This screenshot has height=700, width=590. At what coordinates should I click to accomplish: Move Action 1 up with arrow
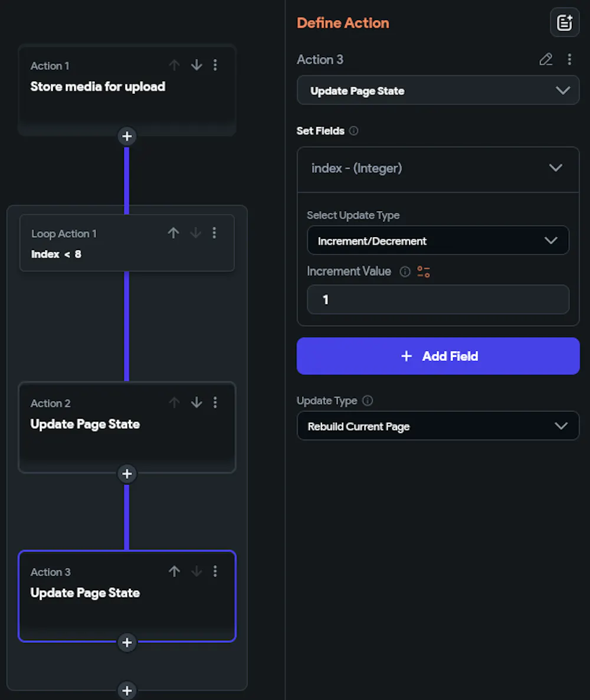pyautogui.click(x=174, y=65)
